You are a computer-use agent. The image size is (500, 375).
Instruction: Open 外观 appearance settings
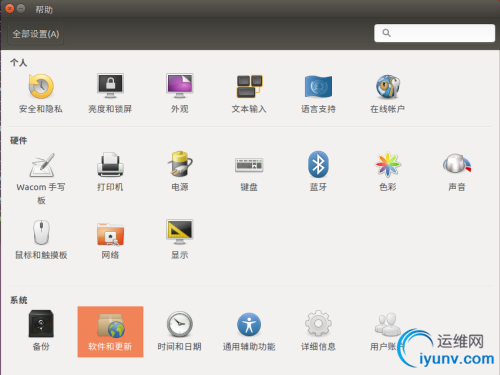(x=180, y=93)
